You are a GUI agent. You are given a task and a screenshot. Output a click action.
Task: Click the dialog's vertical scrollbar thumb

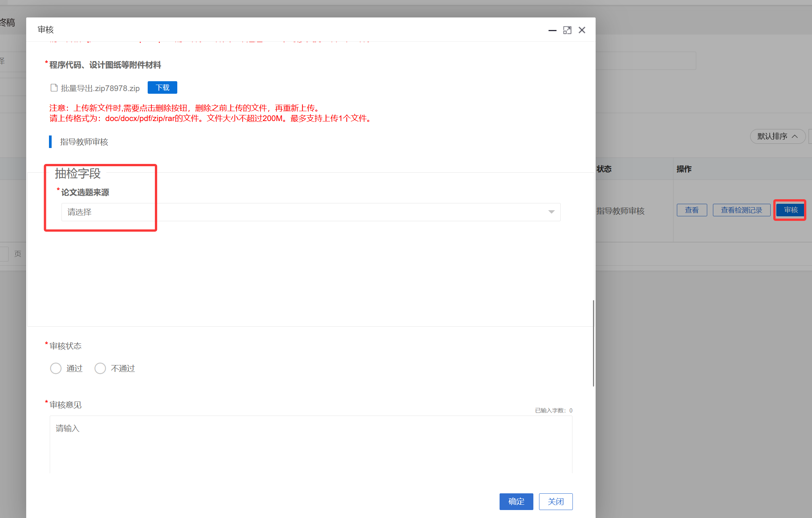coord(593,343)
